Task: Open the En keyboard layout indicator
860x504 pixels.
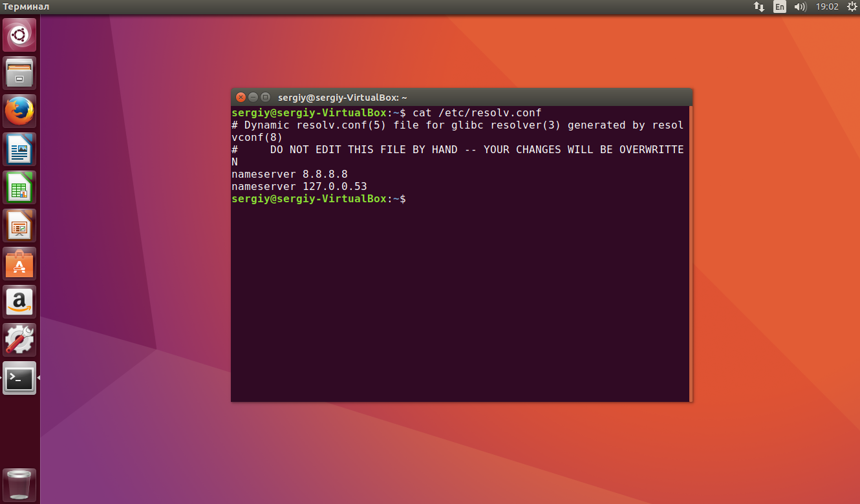Action: coord(780,7)
